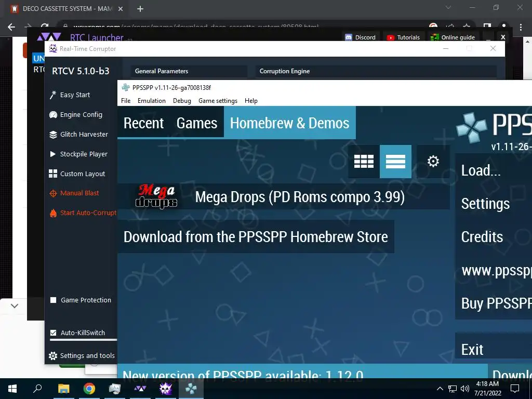This screenshot has width=532, height=399.
Task: Open Real-Time Corruptor taskbar icon
Action: click(x=165, y=389)
